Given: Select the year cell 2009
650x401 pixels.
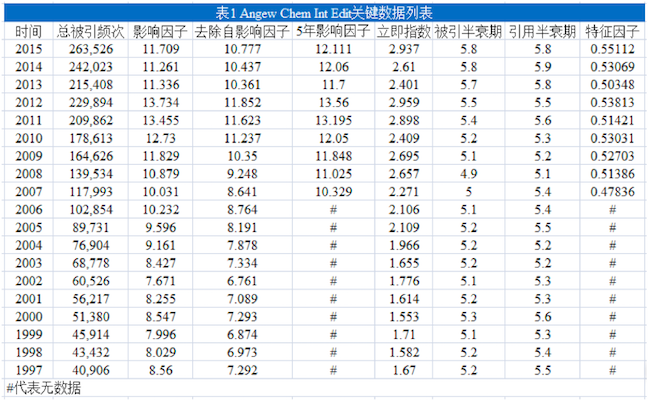Looking at the screenshot, I should [29, 156].
